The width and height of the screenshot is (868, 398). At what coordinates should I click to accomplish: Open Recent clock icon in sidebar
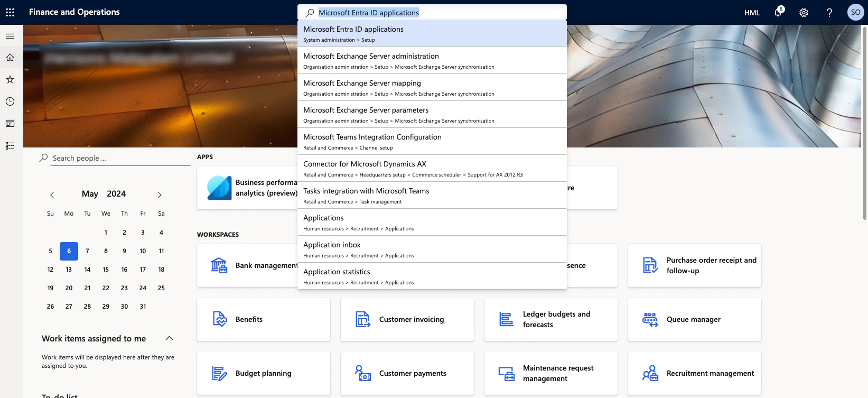(10, 101)
